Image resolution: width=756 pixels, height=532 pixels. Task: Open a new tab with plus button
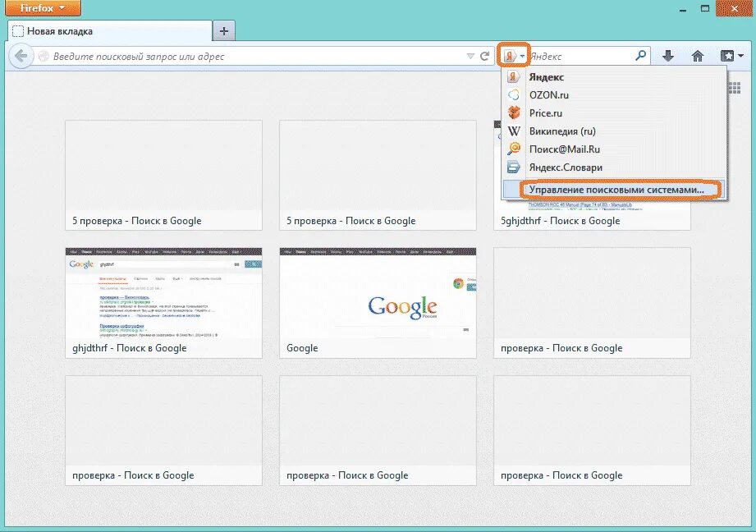click(x=224, y=31)
